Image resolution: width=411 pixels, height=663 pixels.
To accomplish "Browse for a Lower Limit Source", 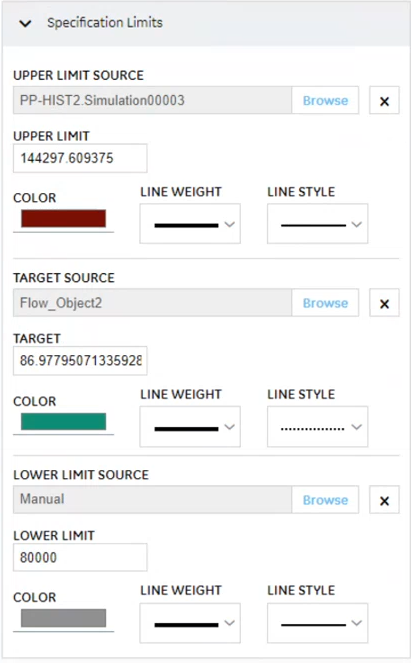I will pos(325,500).
